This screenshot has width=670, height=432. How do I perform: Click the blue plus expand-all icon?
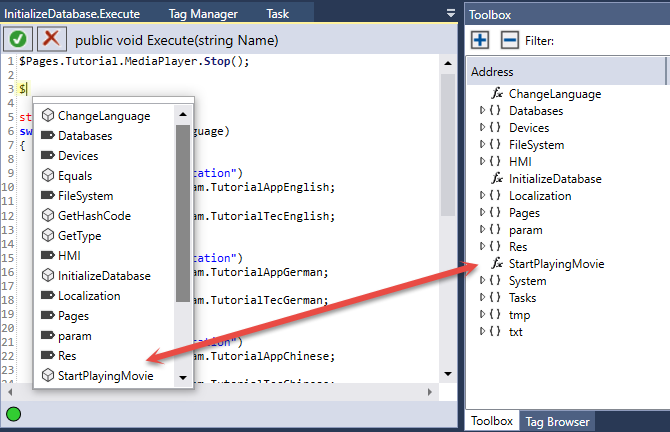coord(480,40)
